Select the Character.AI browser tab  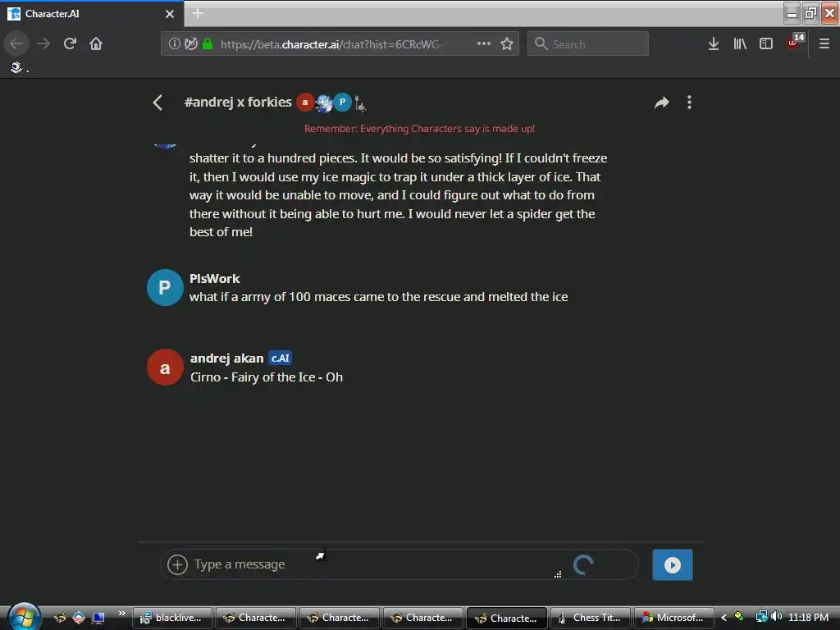pos(92,13)
